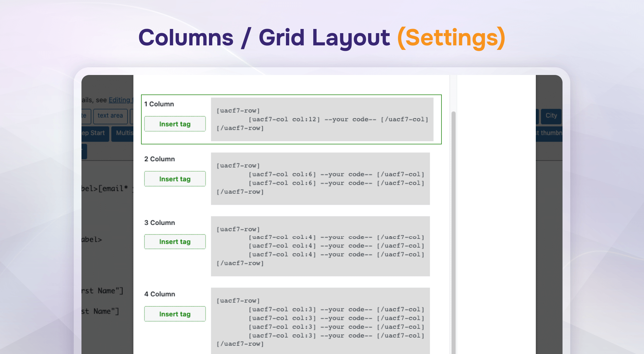Screen dimensions: 644x354
Task: Click the [email* text in form editor
Action: (113, 189)
